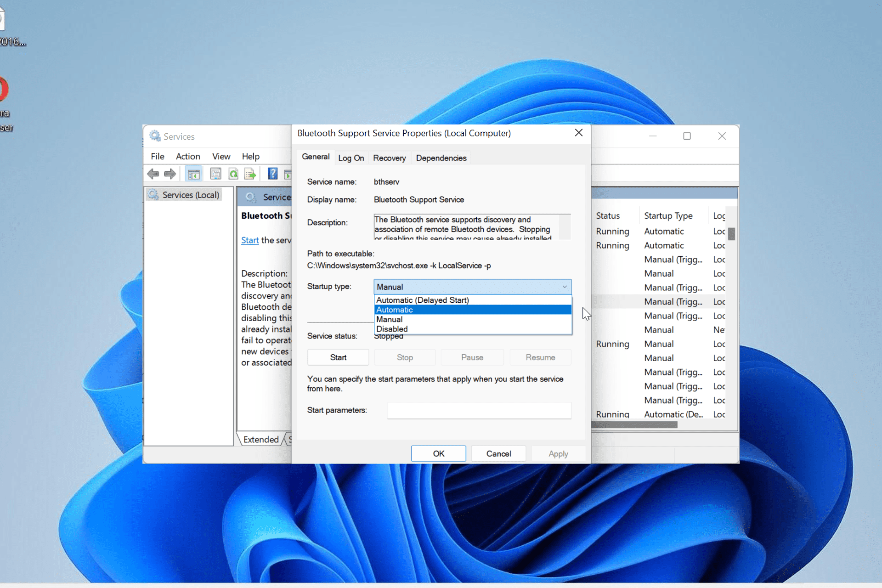Switch to the Log On tab
This screenshot has width=882, height=588.
tap(351, 158)
